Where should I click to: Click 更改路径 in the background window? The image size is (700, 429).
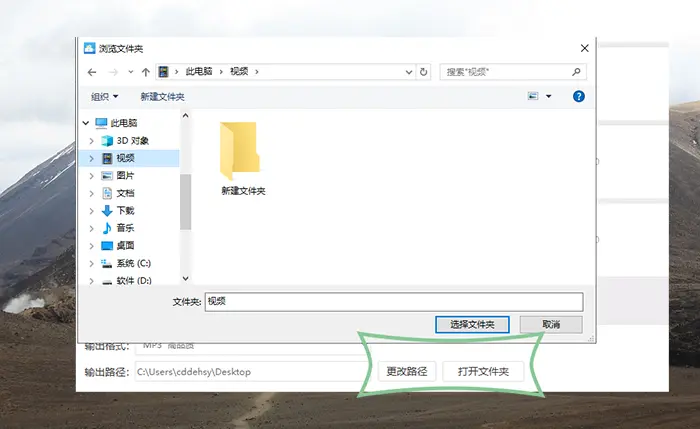407,371
